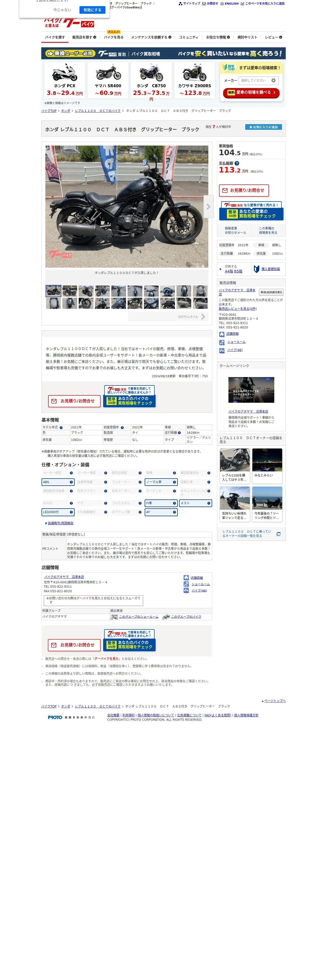
Task: Click the help icon on the AT tag
Action: pos(175,512)
